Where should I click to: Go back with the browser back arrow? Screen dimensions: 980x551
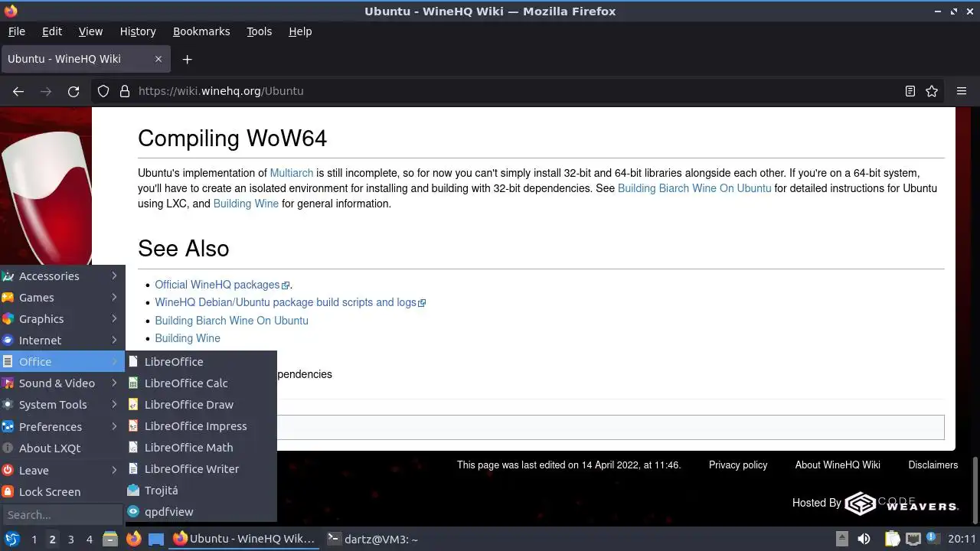coord(18,91)
